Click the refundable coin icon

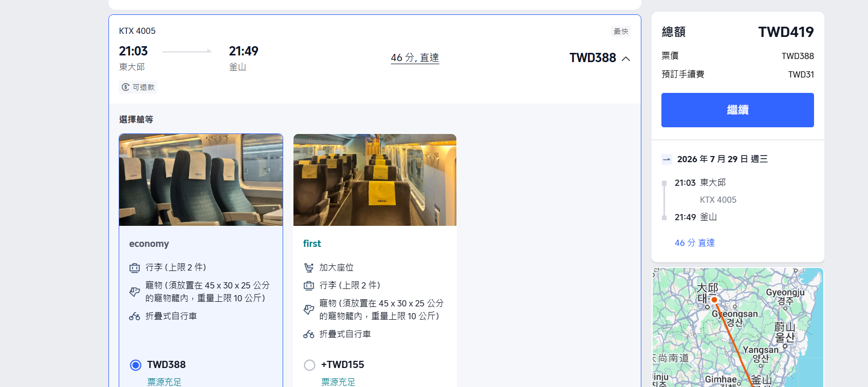(x=125, y=87)
